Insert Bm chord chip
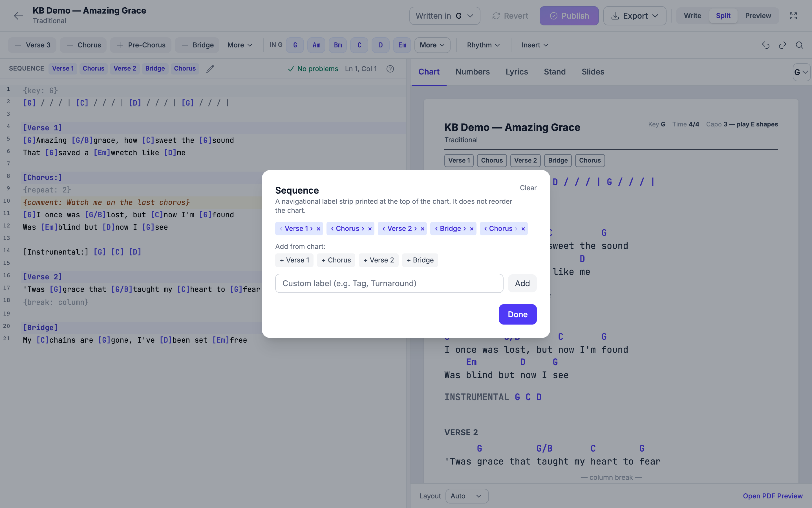Image resolution: width=812 pixels, height=508 pixels. click(x=338, y=45)
